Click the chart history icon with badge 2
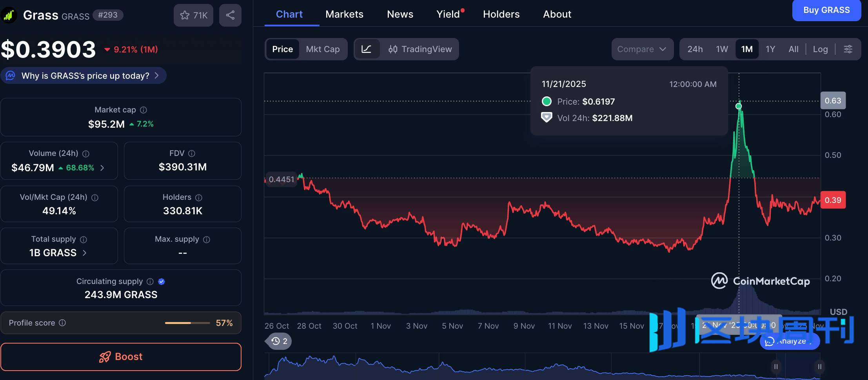The image size is (868, 380). tap(278, 341)
